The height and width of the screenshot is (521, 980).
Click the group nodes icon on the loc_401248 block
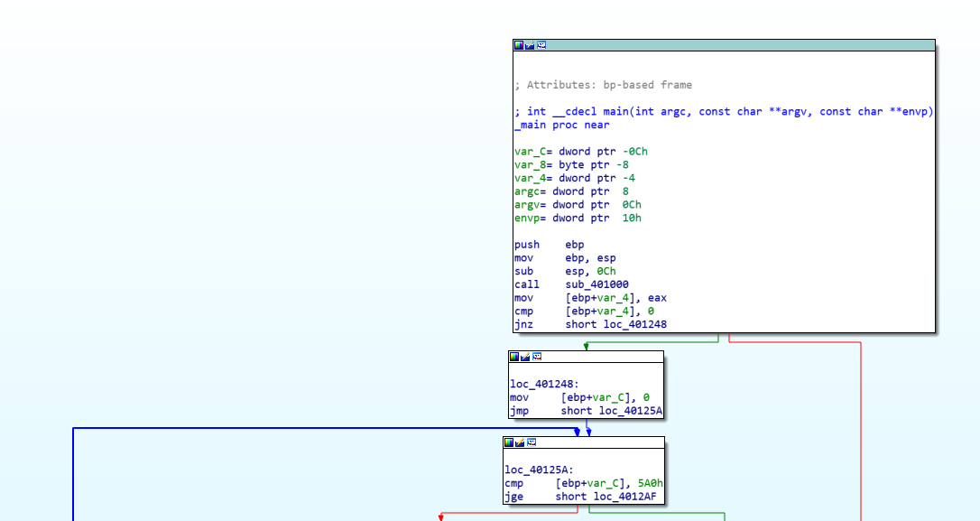coord(537,357)
